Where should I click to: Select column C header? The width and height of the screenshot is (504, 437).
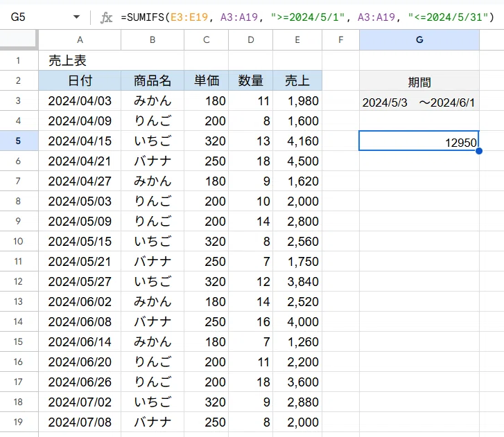[x=206, y=39]
